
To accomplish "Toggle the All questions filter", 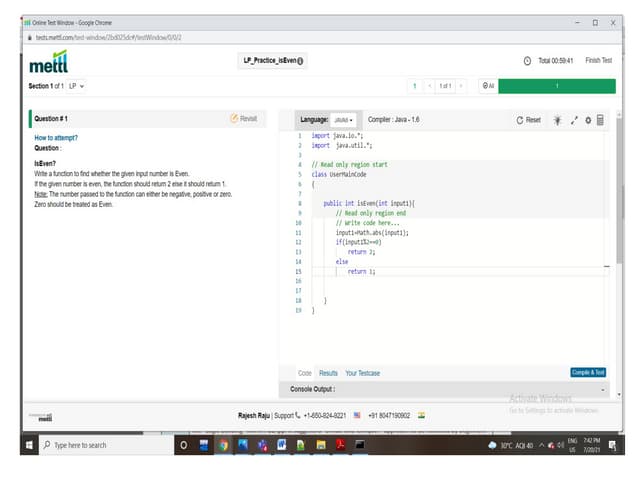I will tap(488, 86).
